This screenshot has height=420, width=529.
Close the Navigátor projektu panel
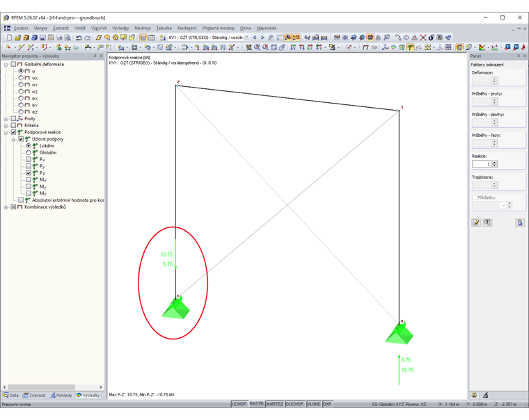[x=101, y=56]
